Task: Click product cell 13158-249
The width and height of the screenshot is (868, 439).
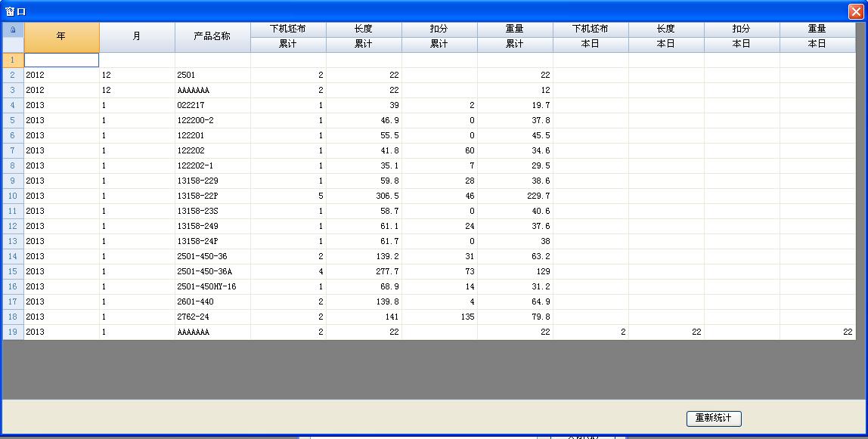Action: [x=212, y=226]
